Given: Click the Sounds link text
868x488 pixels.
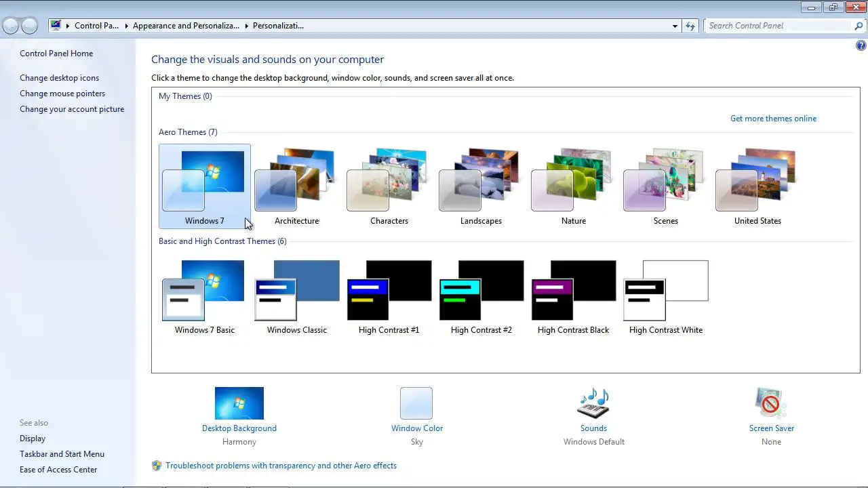Looking at the screenshot, I should pyautogui.click(x=593, y=428).
